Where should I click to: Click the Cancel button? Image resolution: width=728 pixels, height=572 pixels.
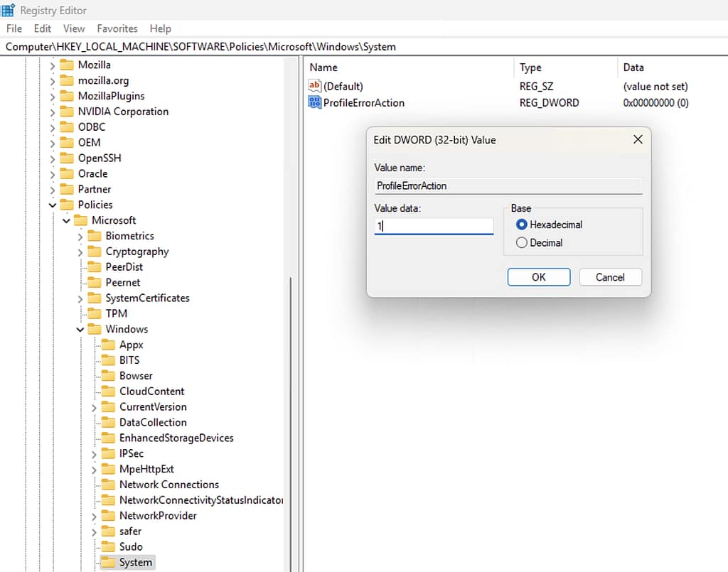click(610, 276)
